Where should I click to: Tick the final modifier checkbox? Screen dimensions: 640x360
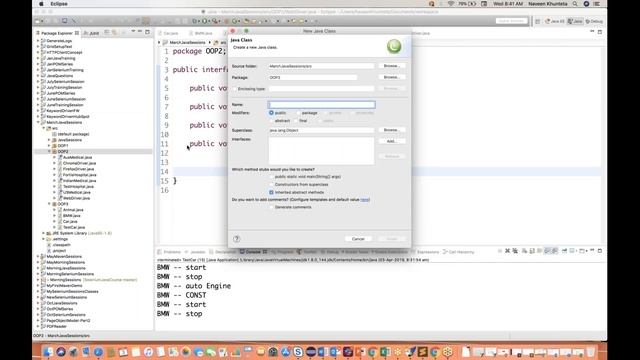point(296,121)
